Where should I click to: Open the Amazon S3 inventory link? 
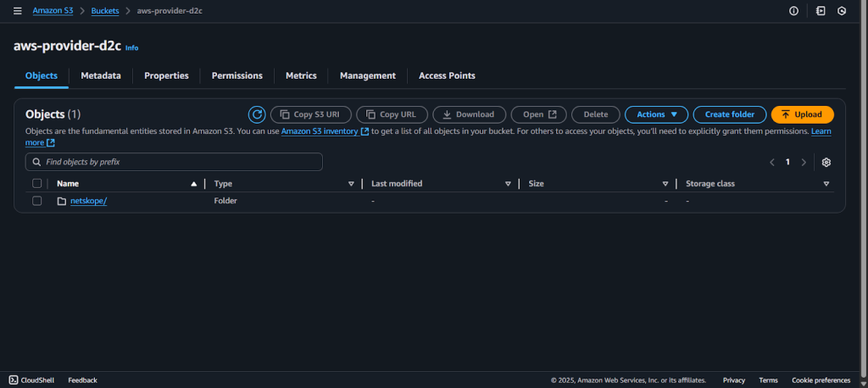click(325, 131)
